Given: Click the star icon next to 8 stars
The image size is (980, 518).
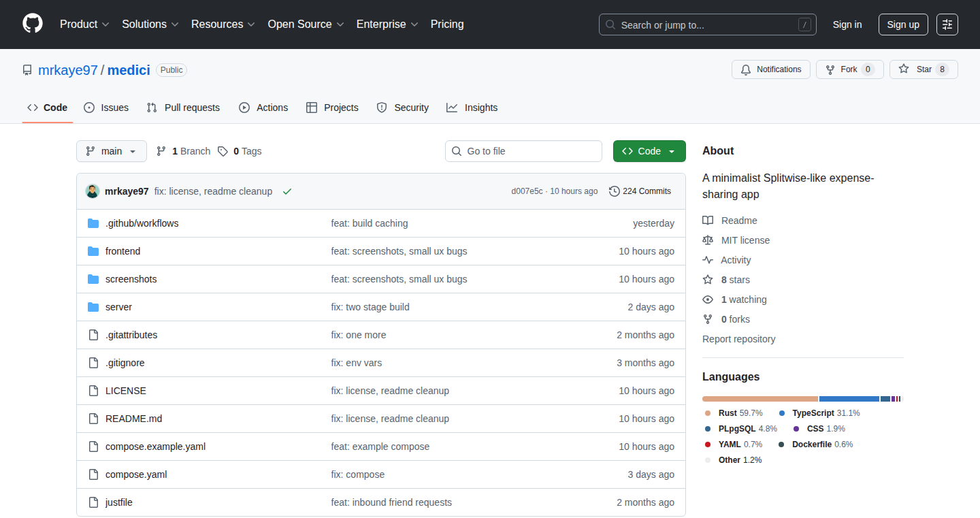Looking at the screenshot, I should coord(708,280).
